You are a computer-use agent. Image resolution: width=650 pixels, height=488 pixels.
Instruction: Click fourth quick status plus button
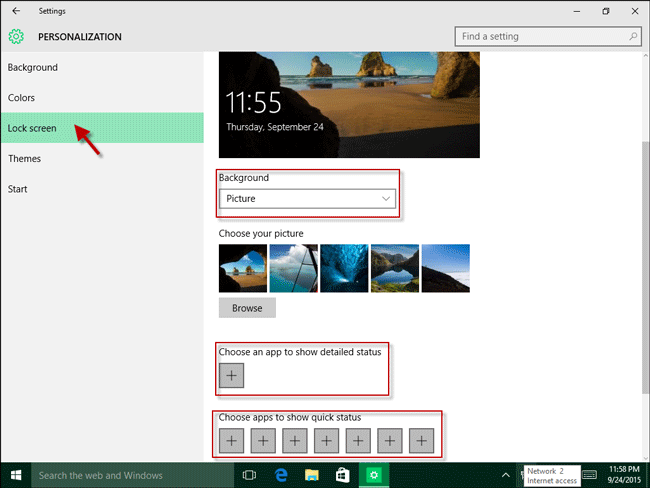(x=327, y=440)
